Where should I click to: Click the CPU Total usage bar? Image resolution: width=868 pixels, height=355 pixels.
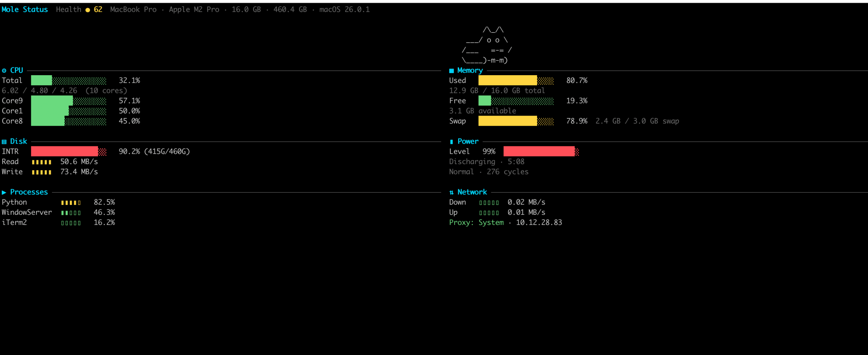tap(68, 80)
